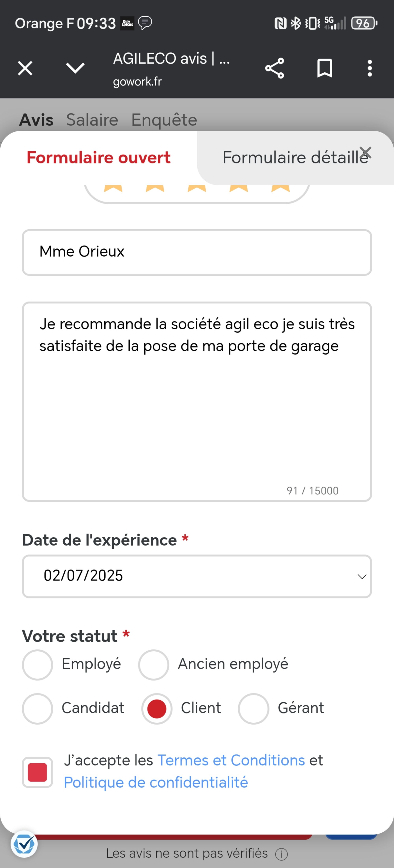The height and width of the screenshot is (868, 394).
Task: Tap the downward chevron minimize icon
Action: click(75, 68)
